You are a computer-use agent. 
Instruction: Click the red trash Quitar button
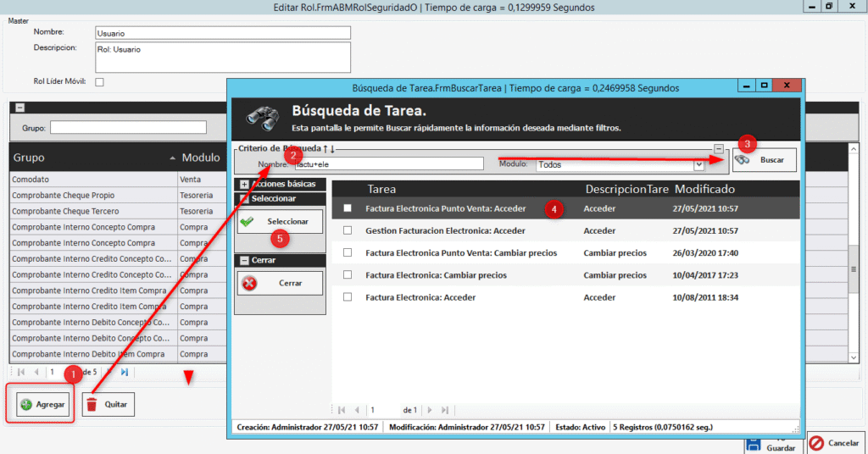tap(108, 404)
